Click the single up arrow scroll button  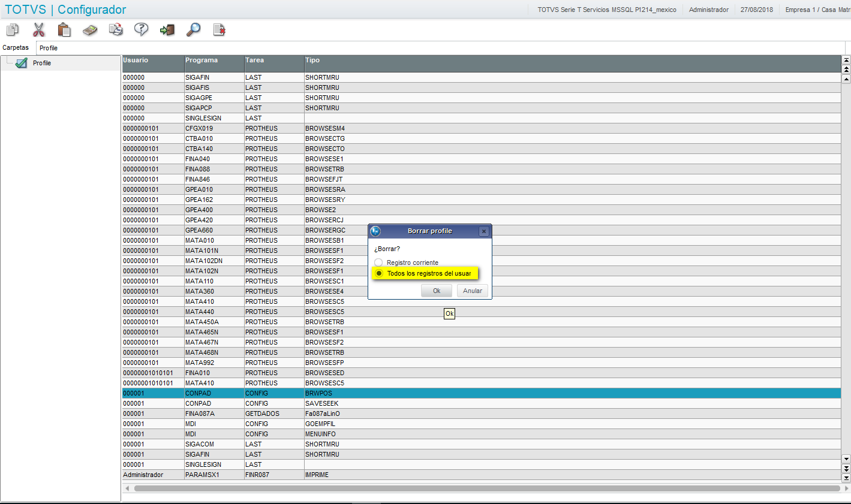point(846,79)
